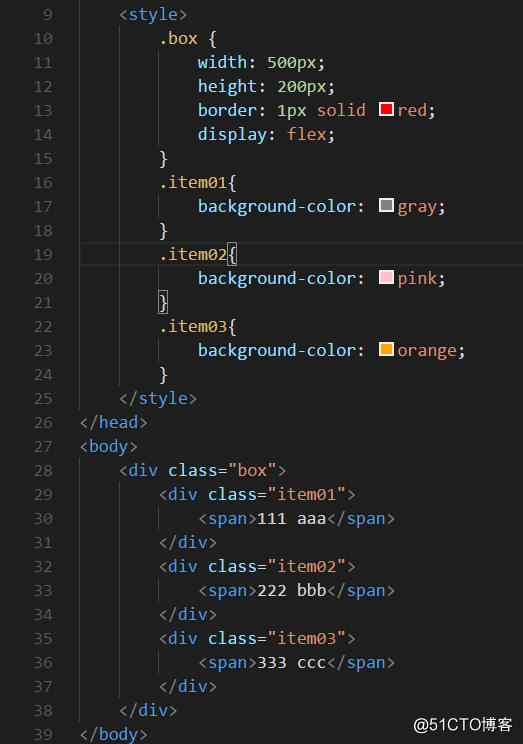Click the word solid in border rule

(341, 111)
